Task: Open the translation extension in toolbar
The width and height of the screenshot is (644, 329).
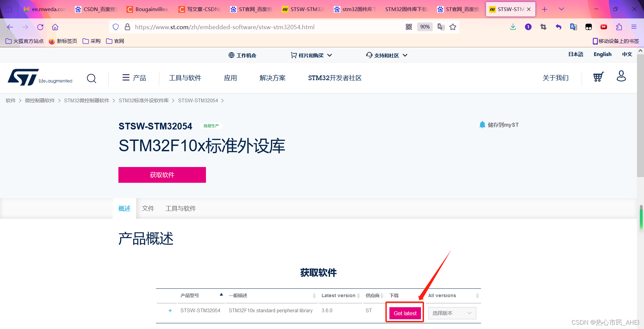Action: (x=574, y=27)
